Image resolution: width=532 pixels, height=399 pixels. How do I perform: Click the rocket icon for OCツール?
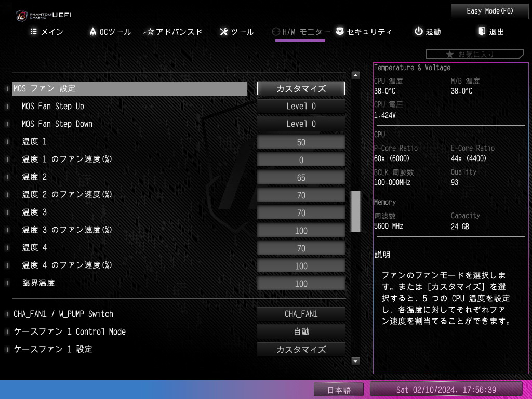point(92,32)
